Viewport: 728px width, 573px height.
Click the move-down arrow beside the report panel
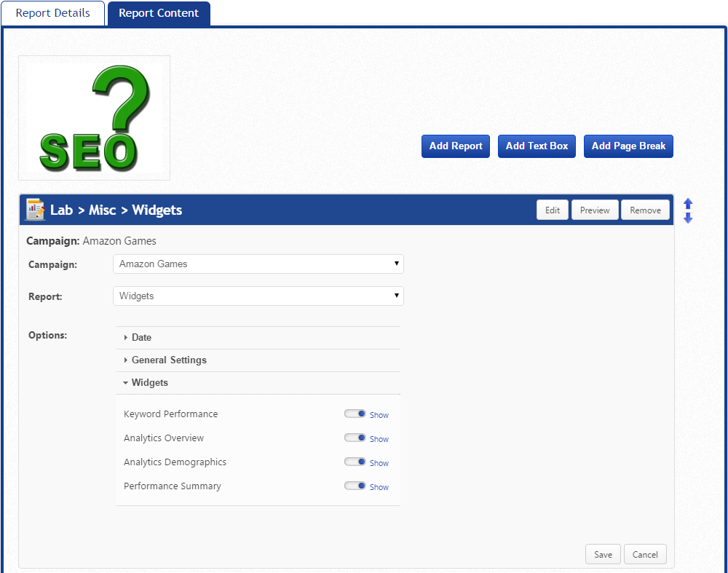point(688,218)
